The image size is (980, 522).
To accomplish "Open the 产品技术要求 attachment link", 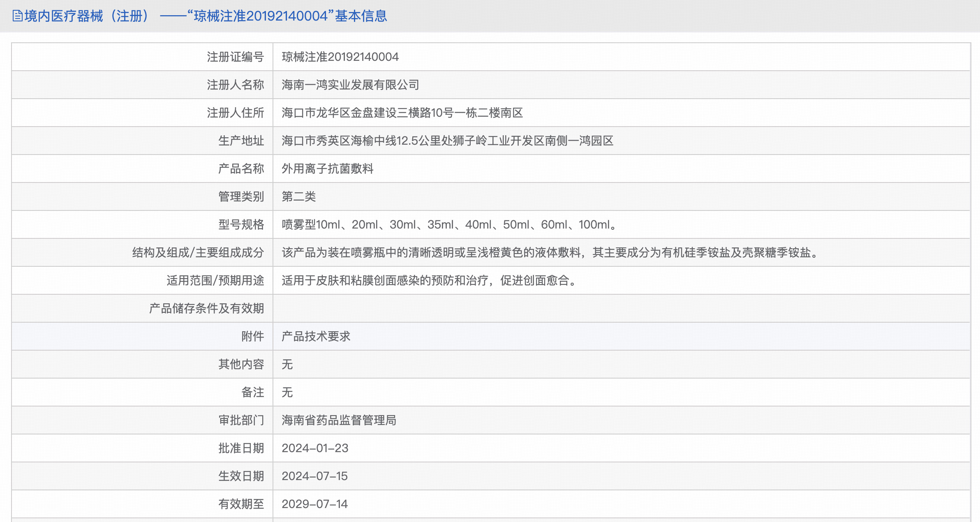I will pos(316,336).
